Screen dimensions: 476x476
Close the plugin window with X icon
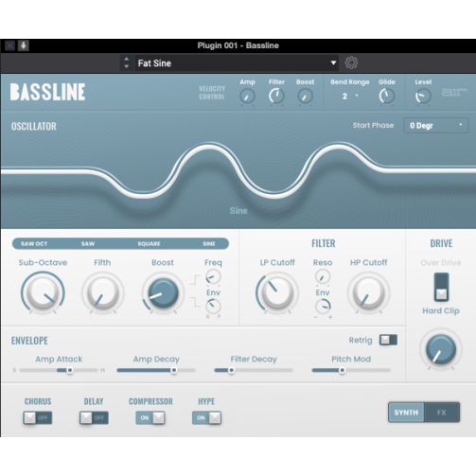point(9,45)
